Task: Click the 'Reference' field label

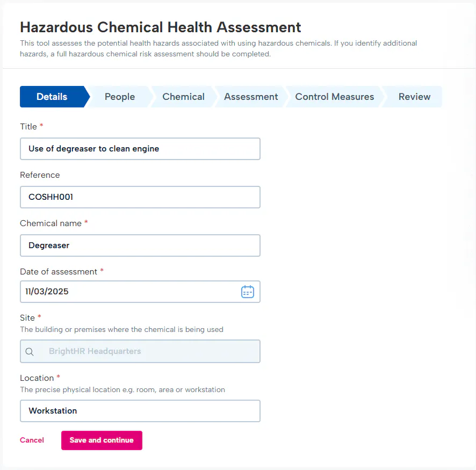Action: [x=40, y=175]
